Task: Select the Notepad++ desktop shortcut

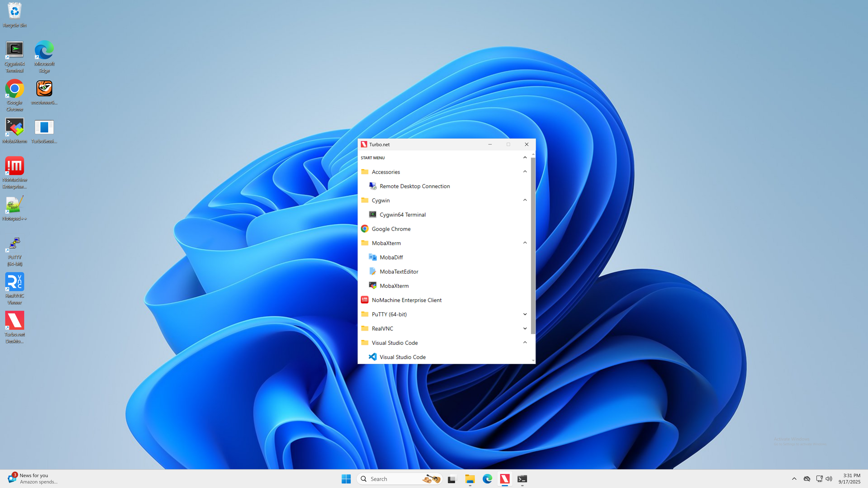Action: click(14, 208)
